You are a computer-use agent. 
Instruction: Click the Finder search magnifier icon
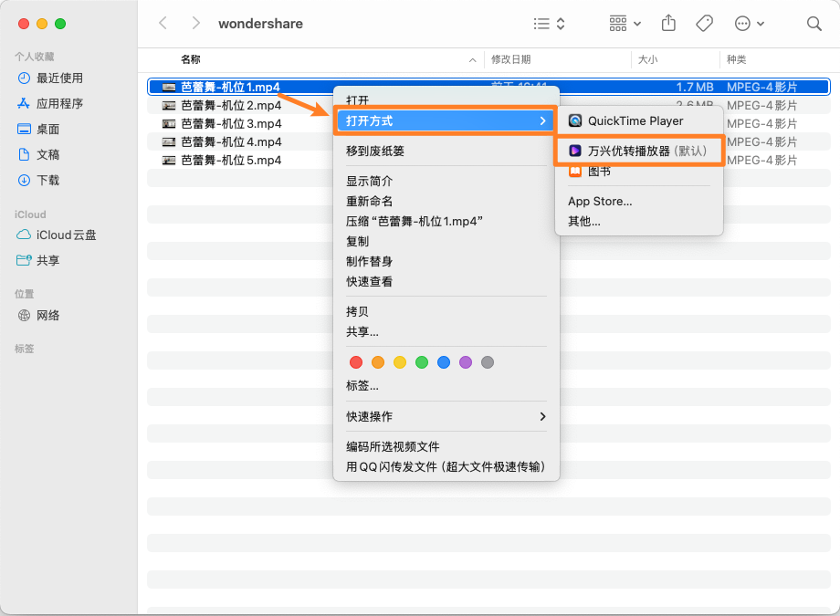tap(814, 24)
